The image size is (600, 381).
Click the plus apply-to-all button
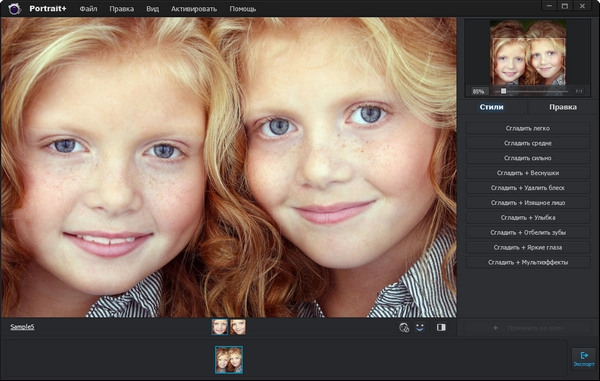point(528,328)
